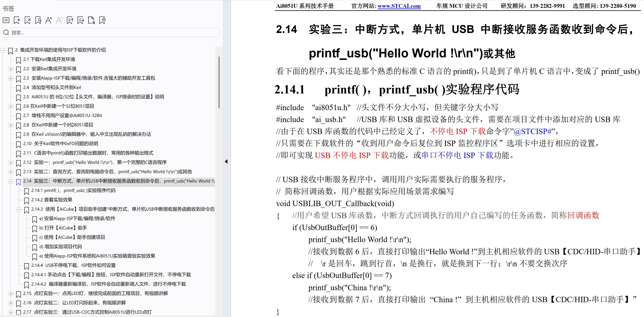Click the bookmark icon beside 2.16 点灯实验二
This screenshot has width=644, height=317.
[18, 304]
